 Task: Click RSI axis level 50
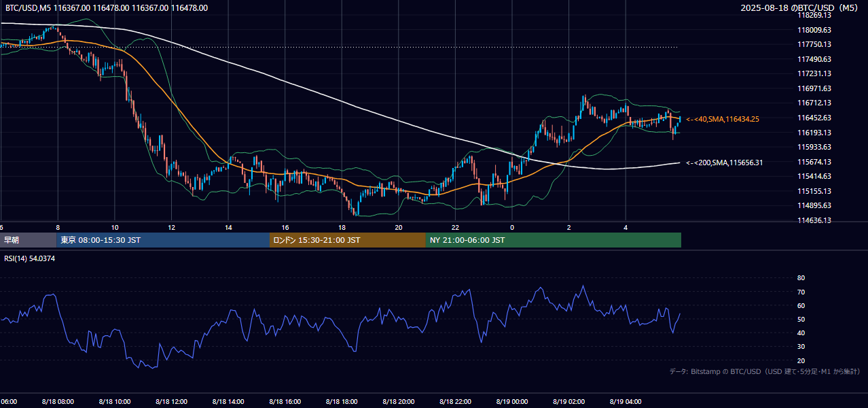point(801,319)
